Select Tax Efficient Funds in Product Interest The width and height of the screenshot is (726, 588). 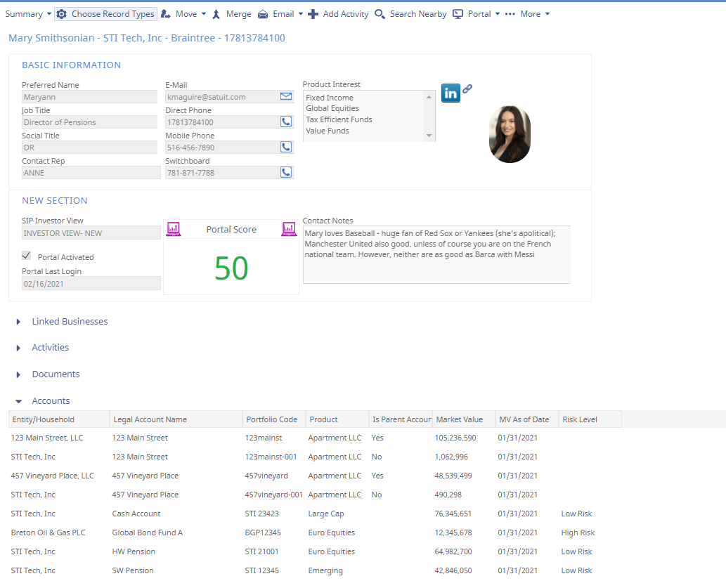(339, 119)
